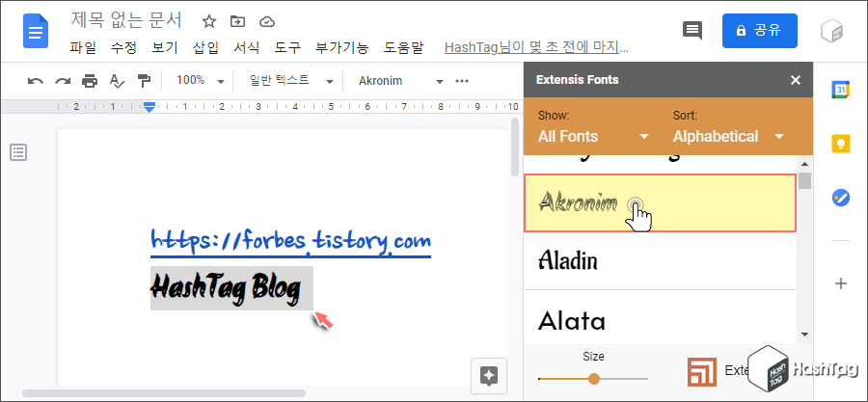Open the 일반 텍스트 style dropdown
Viewport: 868px width, 402px height.
click(291, 81)
